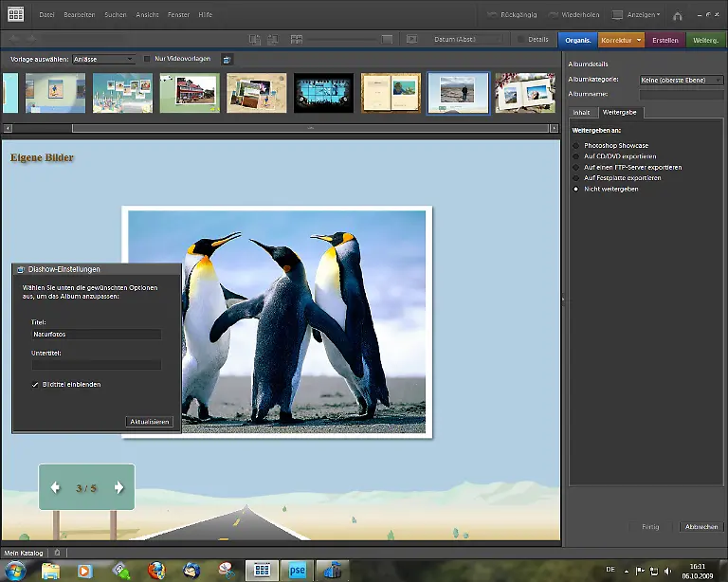Click the home icon in the top bar

tap(677, 15)
